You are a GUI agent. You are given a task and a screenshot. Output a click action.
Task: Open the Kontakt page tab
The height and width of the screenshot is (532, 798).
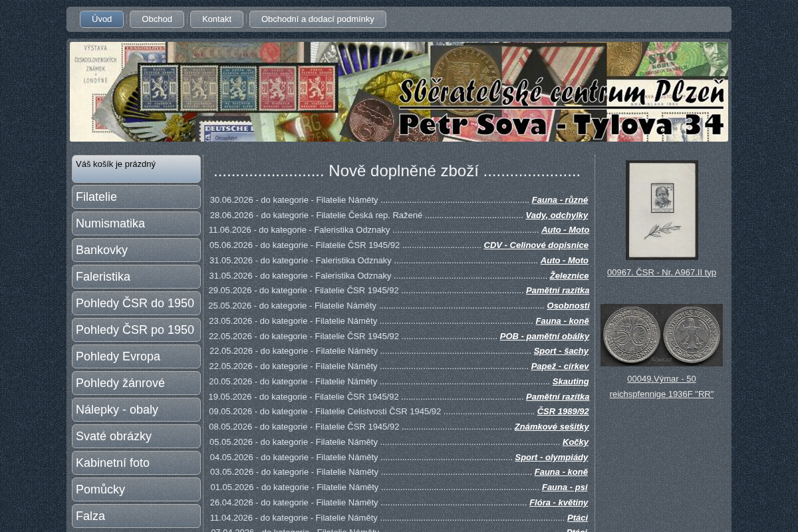pyautogui.click(x=217, y=19)
